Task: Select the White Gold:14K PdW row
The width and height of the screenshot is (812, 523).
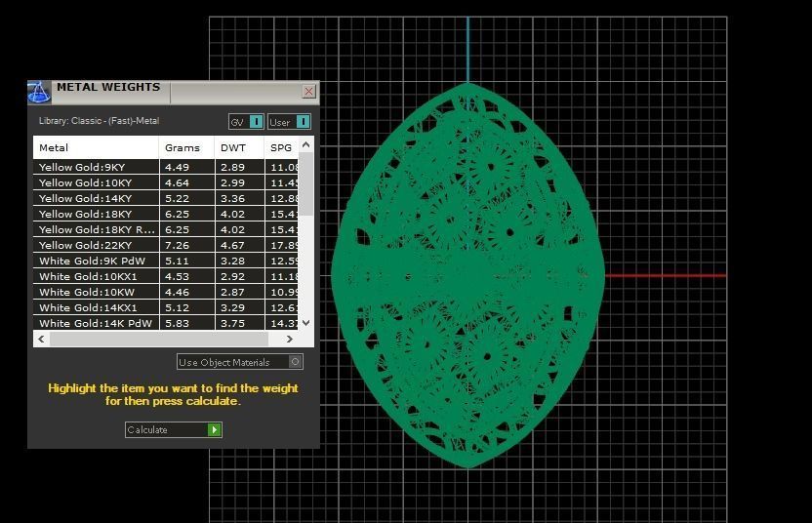Action: (x=166, y=323)
